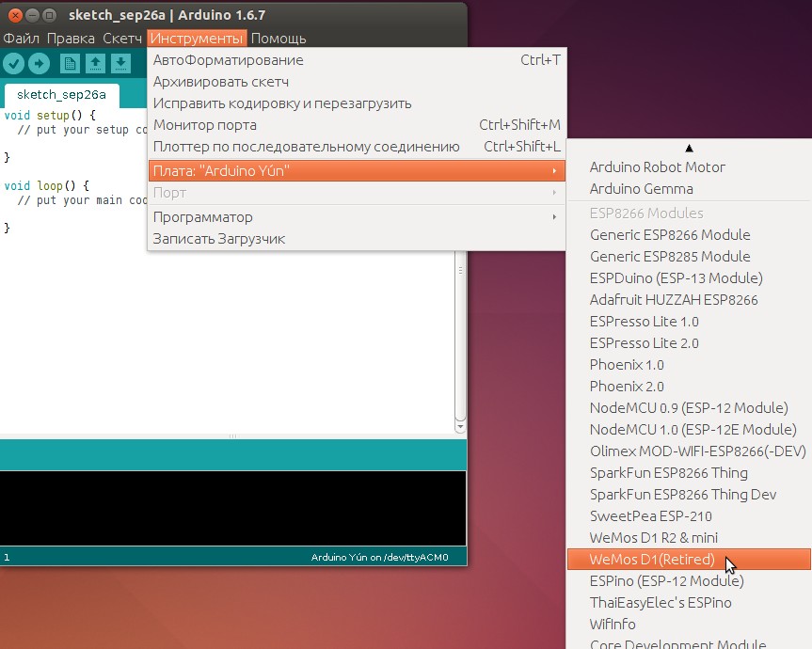Image resolution: width=812 pixels, height=649 pixels.
Task: Open the Скетч menu
Action: [122, 39]
